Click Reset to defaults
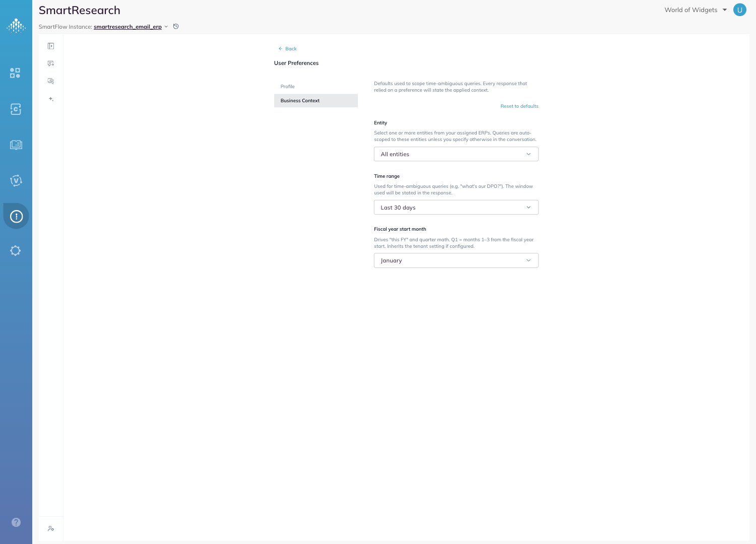Viewport: 756px width, 544px height. [519, 106]
